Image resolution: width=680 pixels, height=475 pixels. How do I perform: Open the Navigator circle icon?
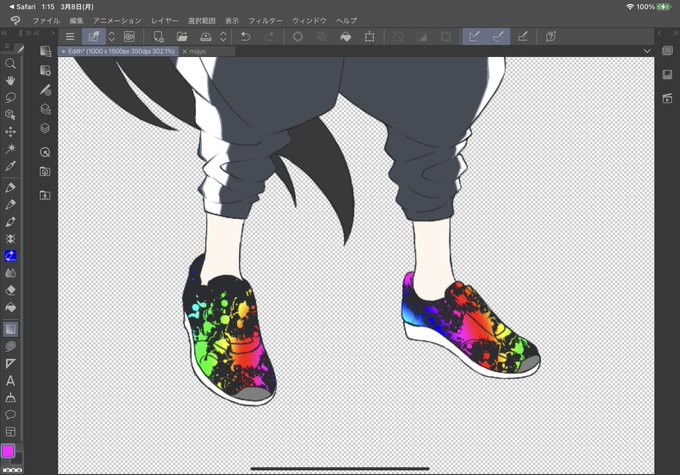click(x=45, y=152)
